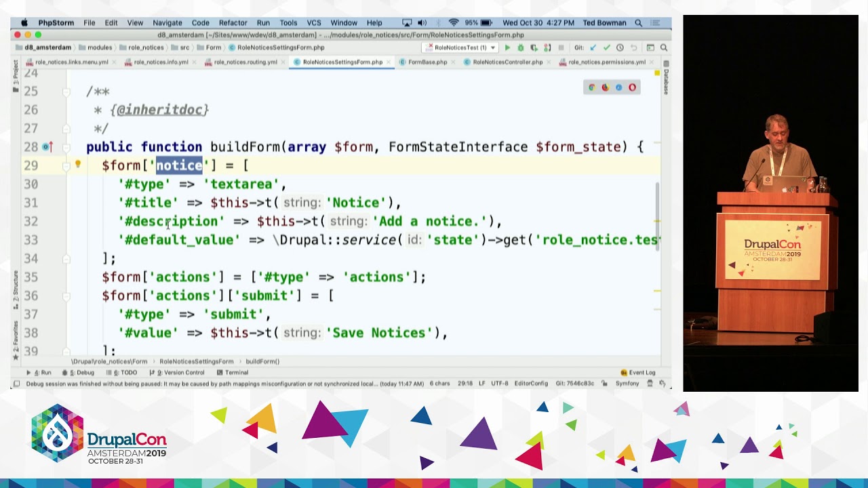Click the UTF-8 encoding status entry
Image resolution: width=868 pixels, height=488 pixels.
point(499,384)
